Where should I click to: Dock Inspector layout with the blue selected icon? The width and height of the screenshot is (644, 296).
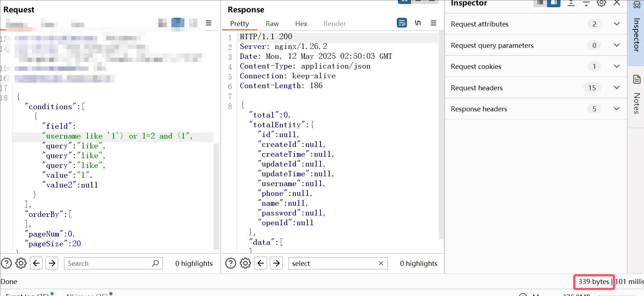tap(554, 3)
